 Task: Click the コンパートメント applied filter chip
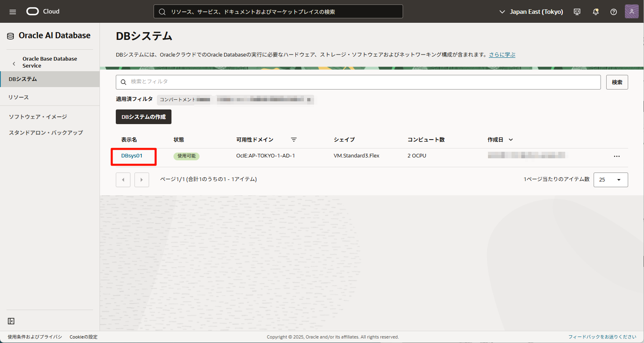pos(235,100)
